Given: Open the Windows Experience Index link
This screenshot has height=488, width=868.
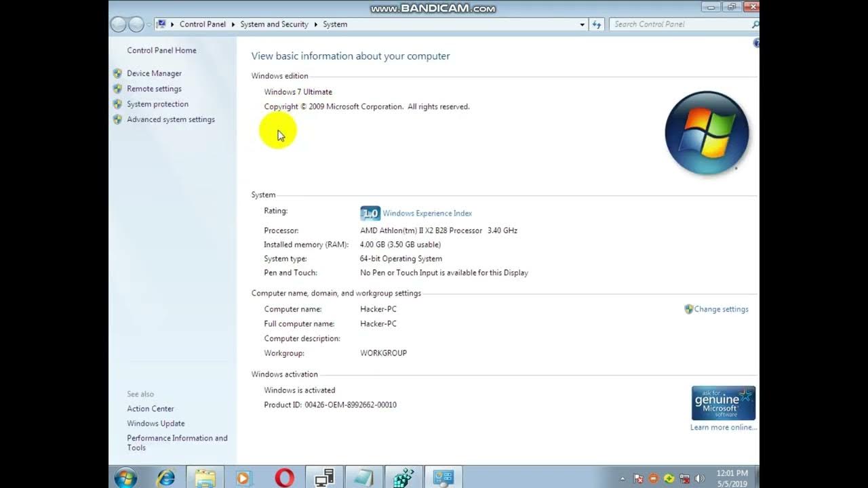Looking at the screenshot, I should (427, 213).
